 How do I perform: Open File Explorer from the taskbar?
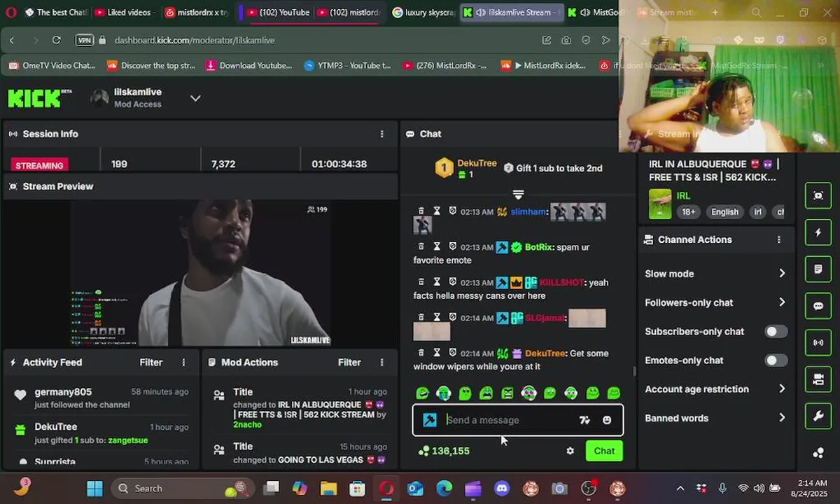[328, 488]
